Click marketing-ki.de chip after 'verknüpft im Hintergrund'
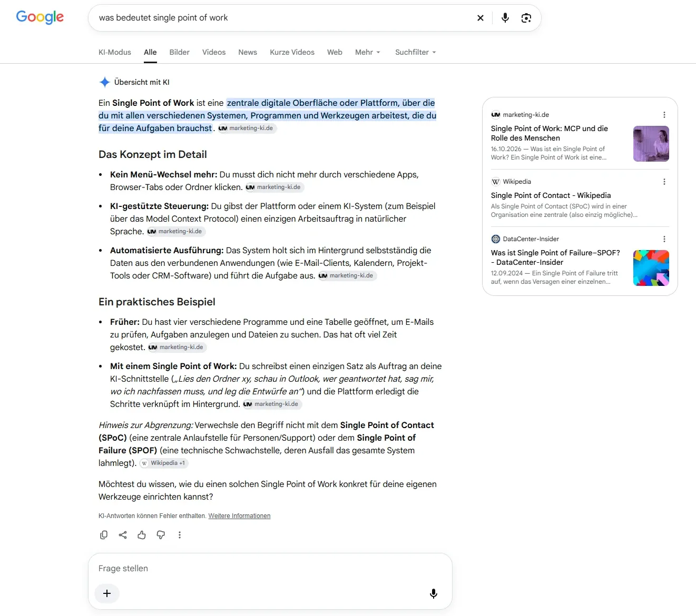Image resolution: width=696 pixels, height=616 pixels. [x=272, y=404]
